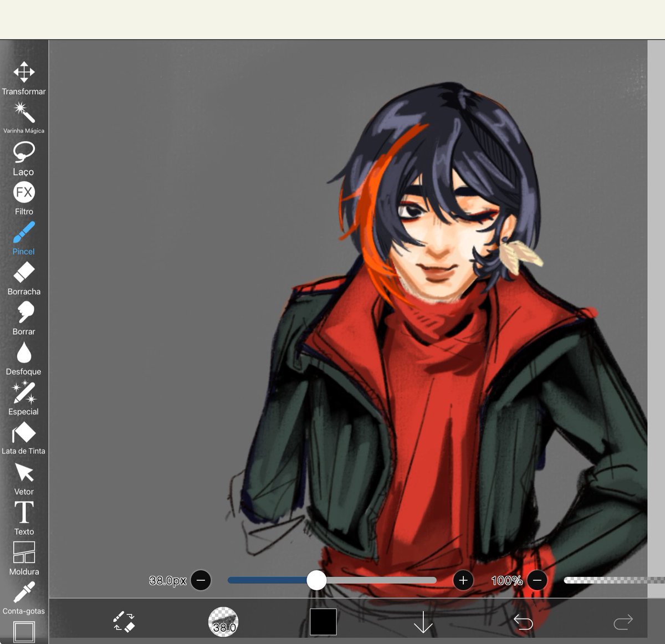Select the Pincel brush tool
The width and height of the screenshot is (665, 644).
[x=24, y=238]
